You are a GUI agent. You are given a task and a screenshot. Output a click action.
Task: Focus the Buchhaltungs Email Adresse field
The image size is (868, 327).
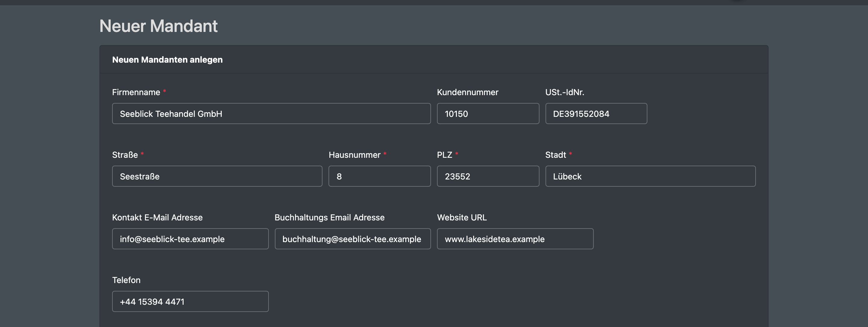[x=353, y=239]
